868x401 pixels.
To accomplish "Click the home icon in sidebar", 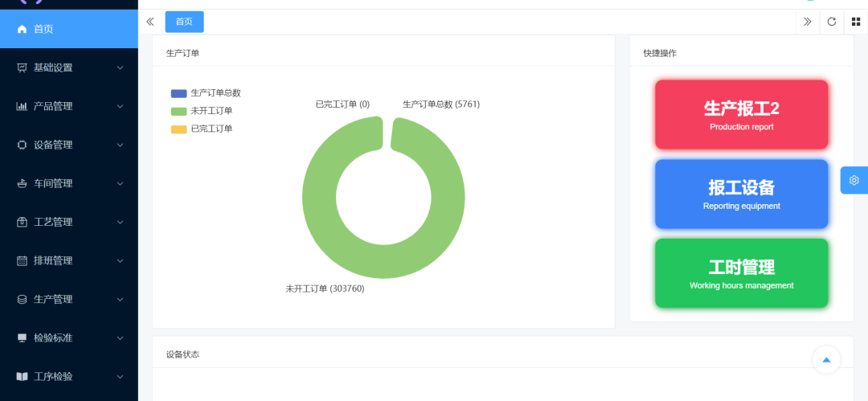I will (x=22, y=29).
